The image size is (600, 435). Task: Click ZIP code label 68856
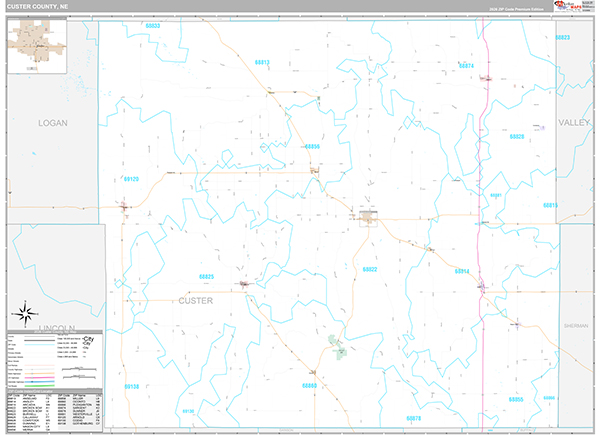coord(312,147)
